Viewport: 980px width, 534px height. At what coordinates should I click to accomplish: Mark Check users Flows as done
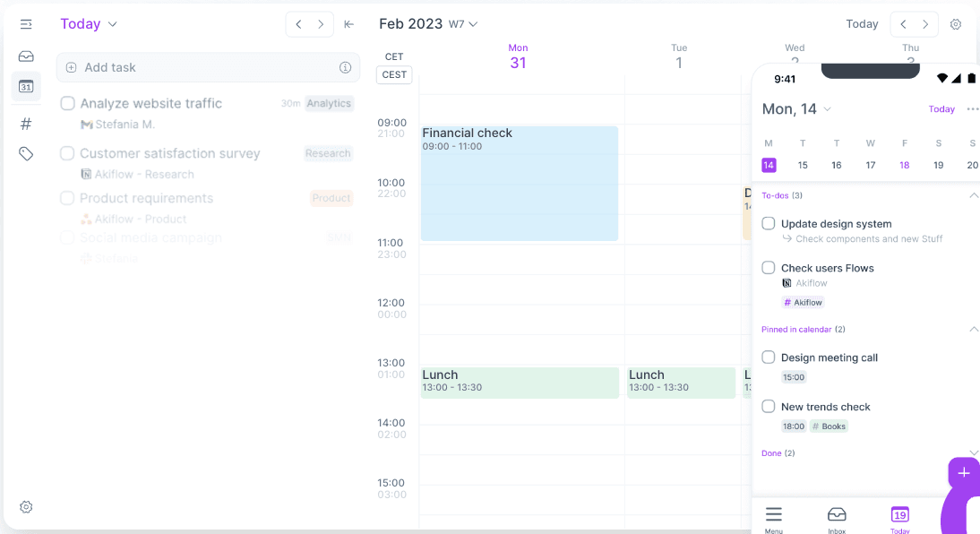[768, 268]
